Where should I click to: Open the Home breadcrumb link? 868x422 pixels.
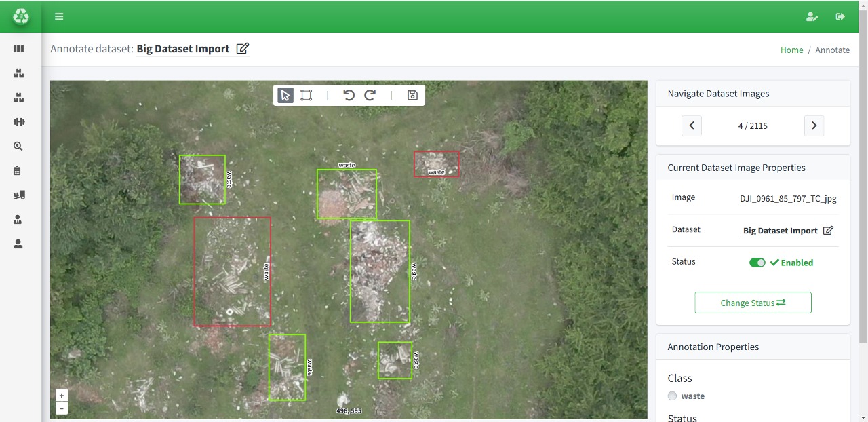click(791, 50)
